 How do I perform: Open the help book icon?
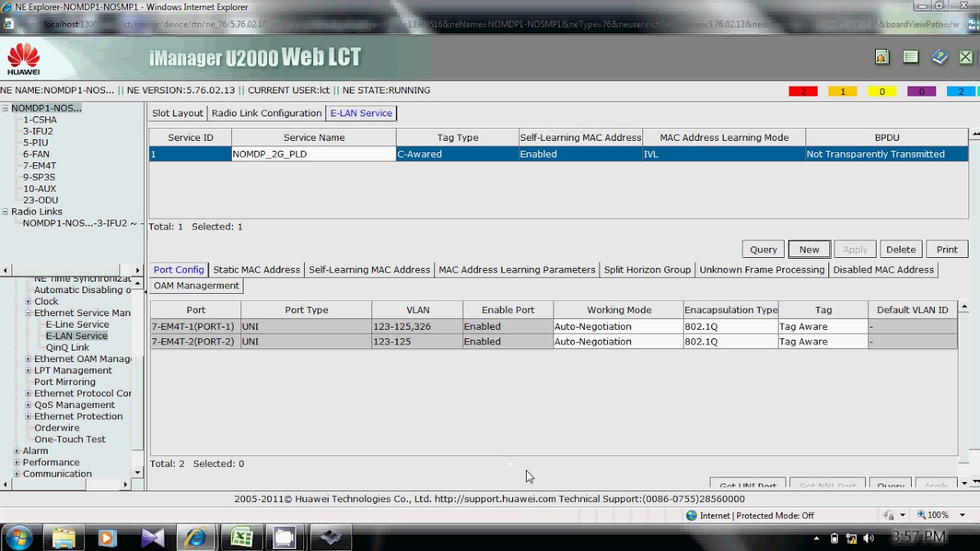coord(939,57)
